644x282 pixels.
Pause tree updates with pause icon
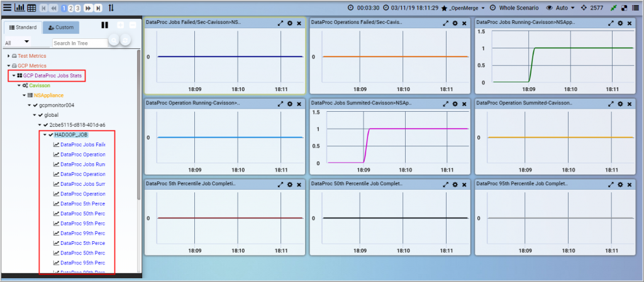[x=105, y=25]
